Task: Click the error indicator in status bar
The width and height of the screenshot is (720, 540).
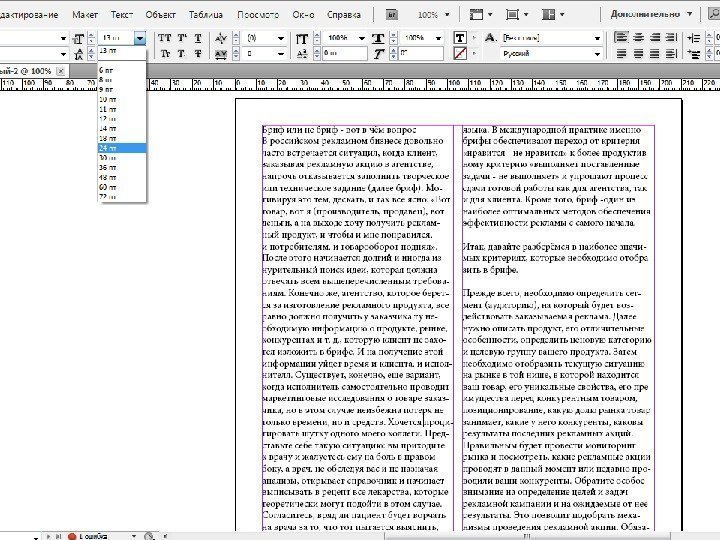Action: point(88,536)
